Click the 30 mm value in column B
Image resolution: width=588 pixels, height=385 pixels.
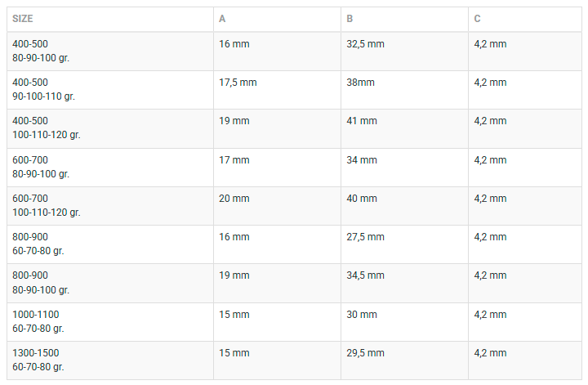(362, 315)
